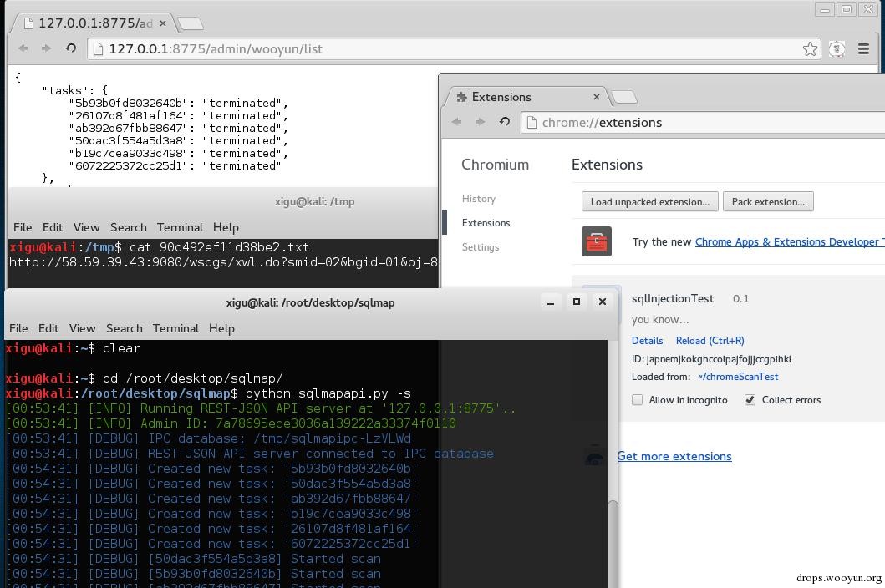Click the red toolbox Developer Tool icon
The image size is (885, 588).
click(597, 241)
